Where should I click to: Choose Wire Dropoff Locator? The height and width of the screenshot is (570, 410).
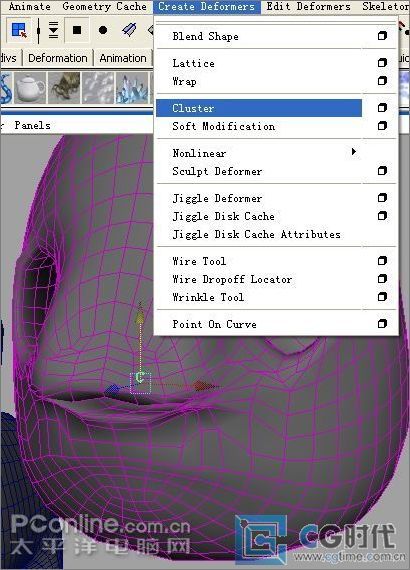[x=232, y=279]
